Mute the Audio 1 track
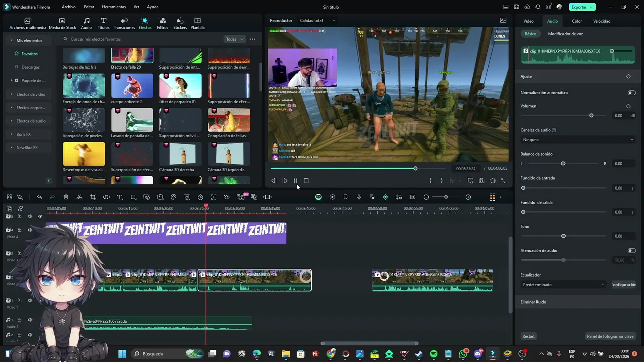The height and width of the screenshot is (362, 644). 30,320
